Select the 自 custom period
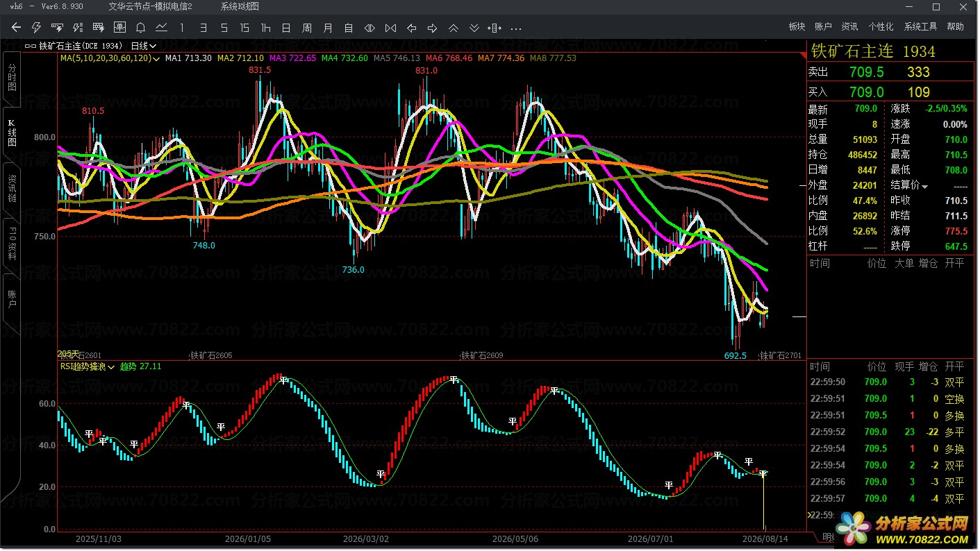This screenshot has height=551, width=980. pyautogui.click(x=349, y=28)
